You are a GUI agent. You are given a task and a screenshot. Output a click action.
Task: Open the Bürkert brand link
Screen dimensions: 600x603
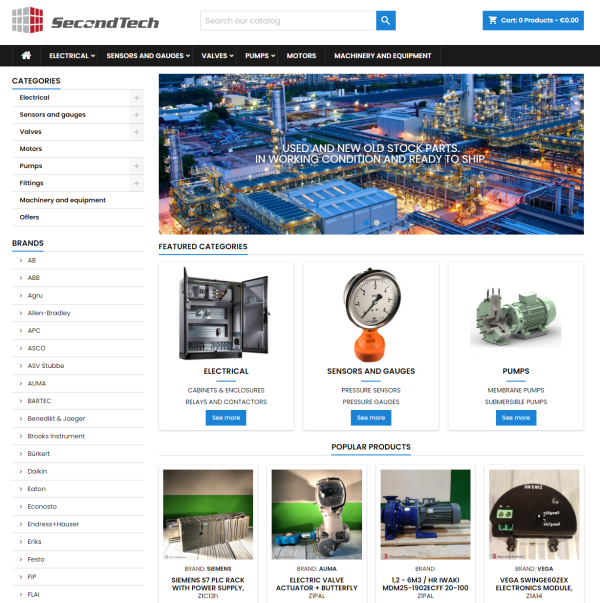tap(39, 454)
